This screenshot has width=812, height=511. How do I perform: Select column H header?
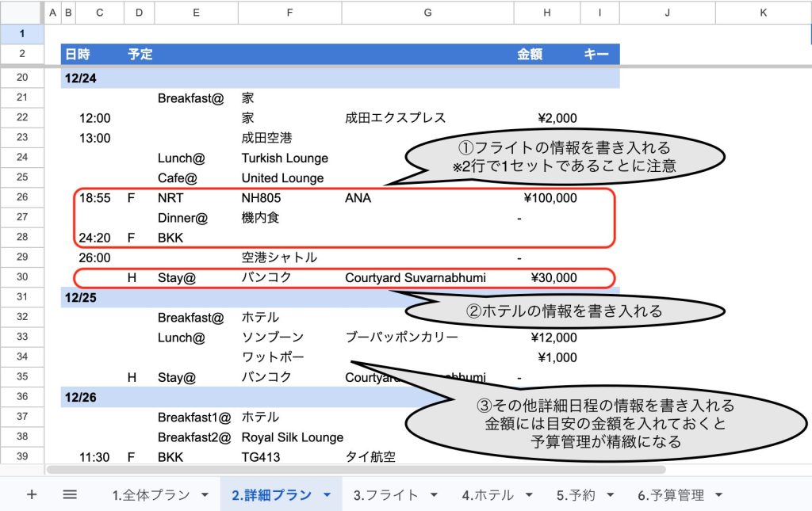546,13
